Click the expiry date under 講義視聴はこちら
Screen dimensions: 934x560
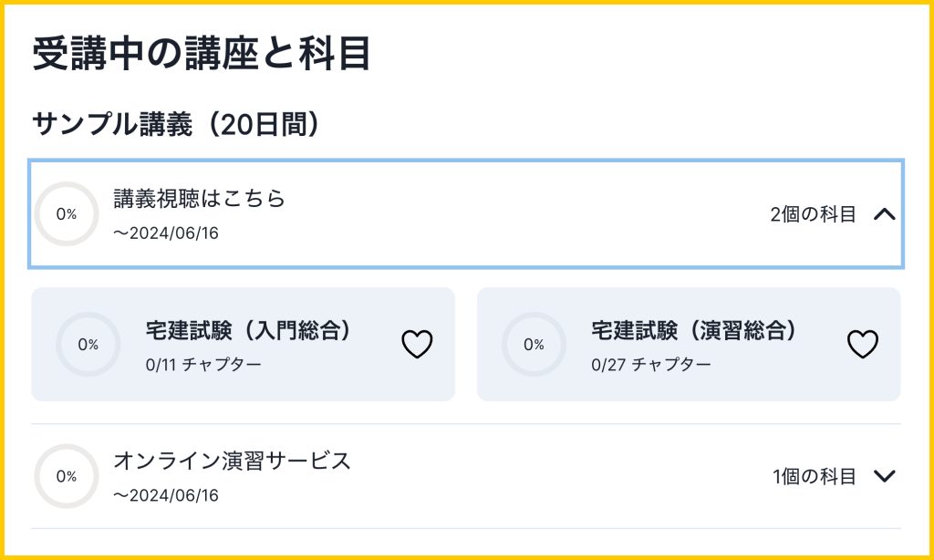tap(166, 233)
